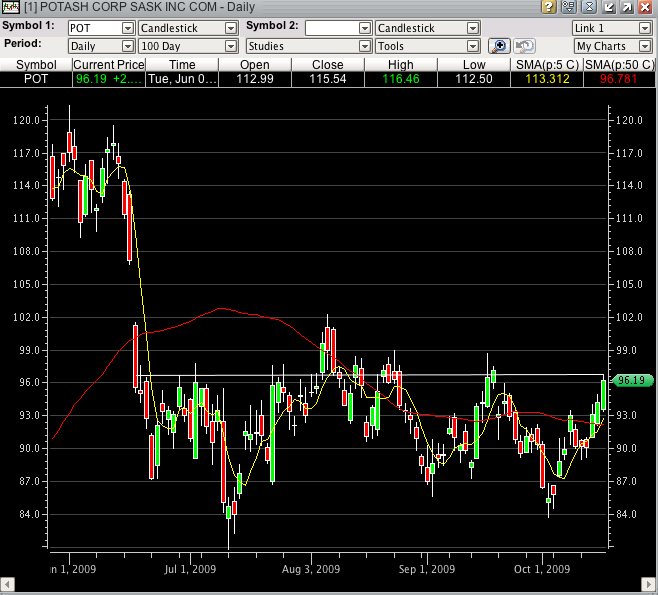Click the horizontal scrollbar left arrow
Screen dimensions: 658x595
pyautogui.click(x=8, y=583)
